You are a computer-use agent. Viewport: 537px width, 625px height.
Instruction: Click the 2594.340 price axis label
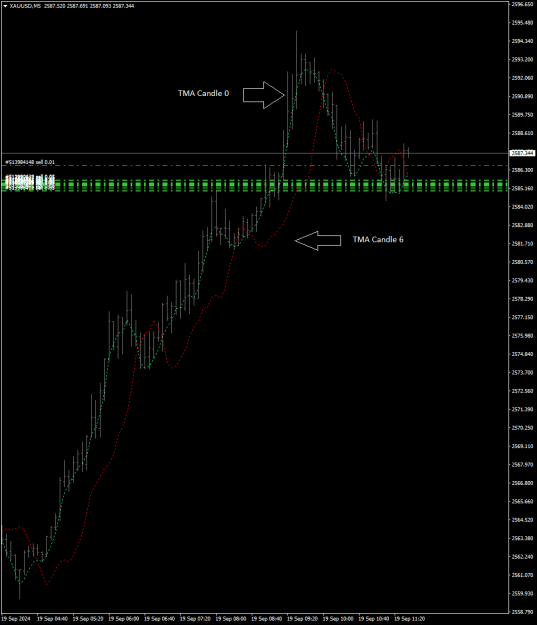(523, 41)
